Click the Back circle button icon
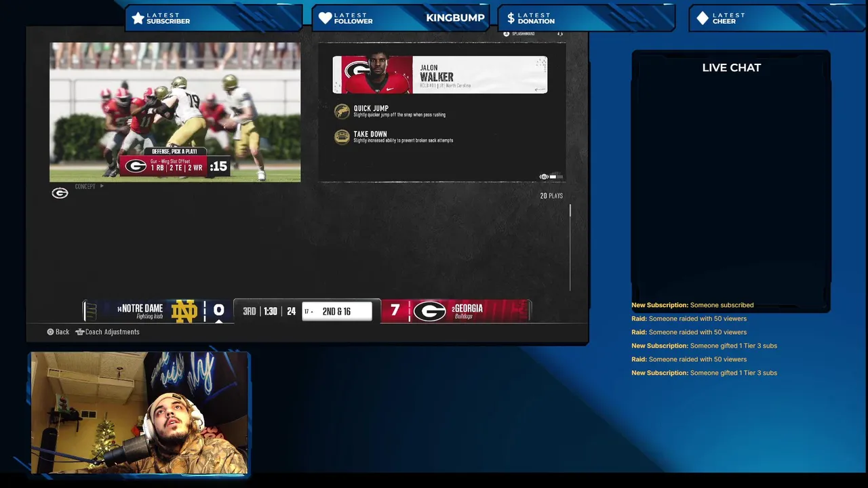Screen dimensions: 868x488 click(x=50, y=332)
